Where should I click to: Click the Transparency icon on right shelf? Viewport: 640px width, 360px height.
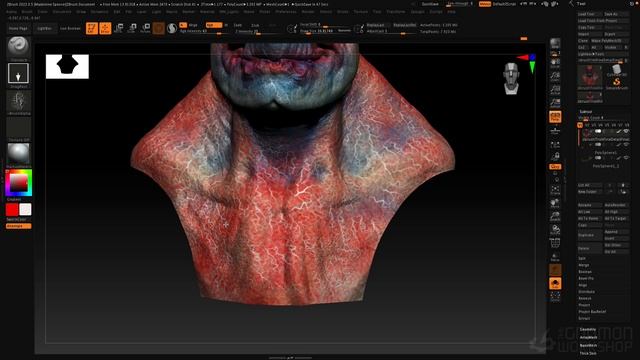pos(555,257)
